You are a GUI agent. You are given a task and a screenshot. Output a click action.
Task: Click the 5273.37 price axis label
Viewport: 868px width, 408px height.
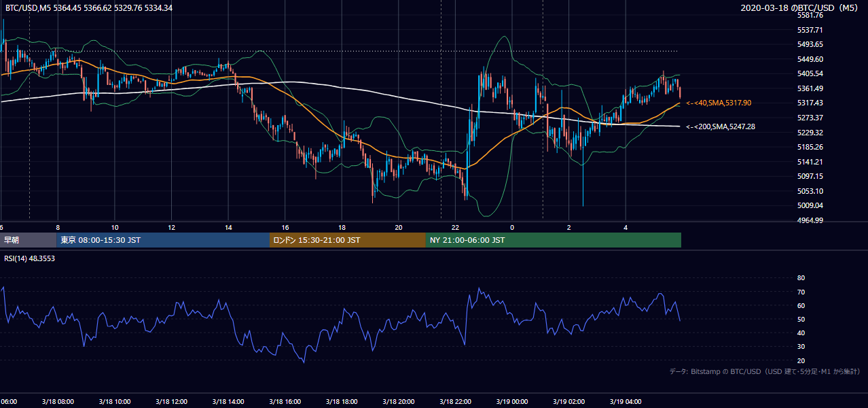(x=810, y=118)
